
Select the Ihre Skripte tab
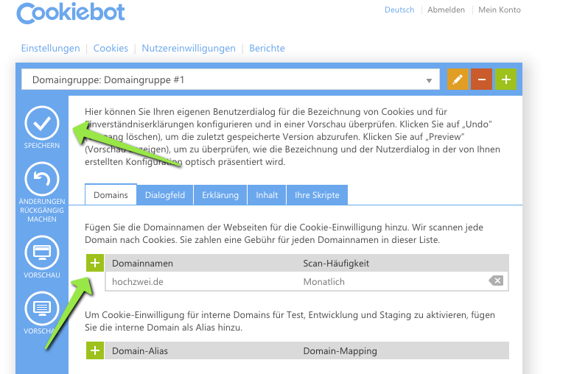pyautogui.click(x=317, y=195)
